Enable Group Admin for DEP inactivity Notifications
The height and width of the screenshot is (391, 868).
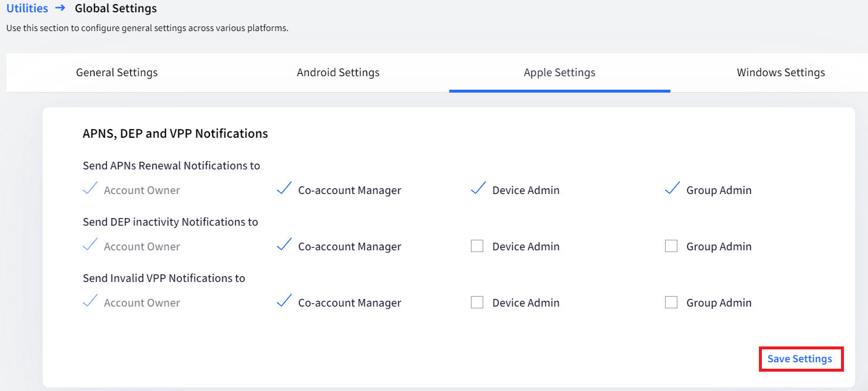(x=672, y=246)
